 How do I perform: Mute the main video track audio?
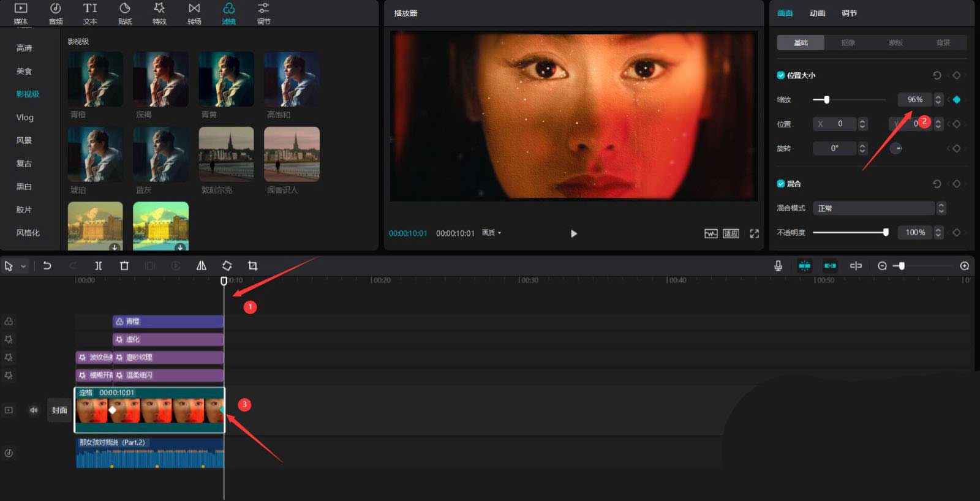pos(34,410)
